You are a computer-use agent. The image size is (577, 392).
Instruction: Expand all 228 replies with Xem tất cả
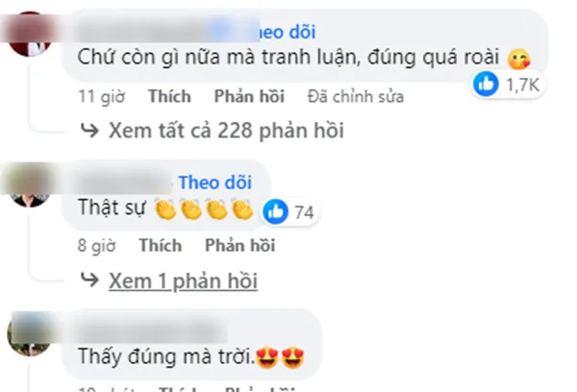[x=226, y=131]
